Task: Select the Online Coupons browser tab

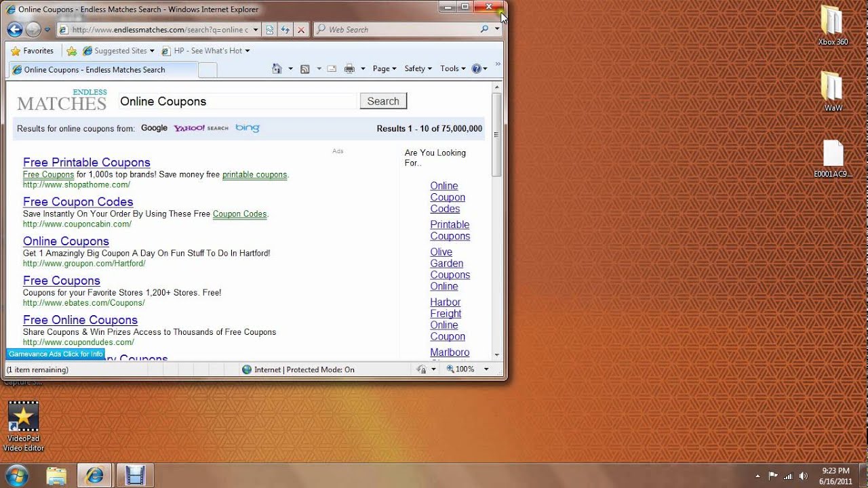Action: click(103, 70)
